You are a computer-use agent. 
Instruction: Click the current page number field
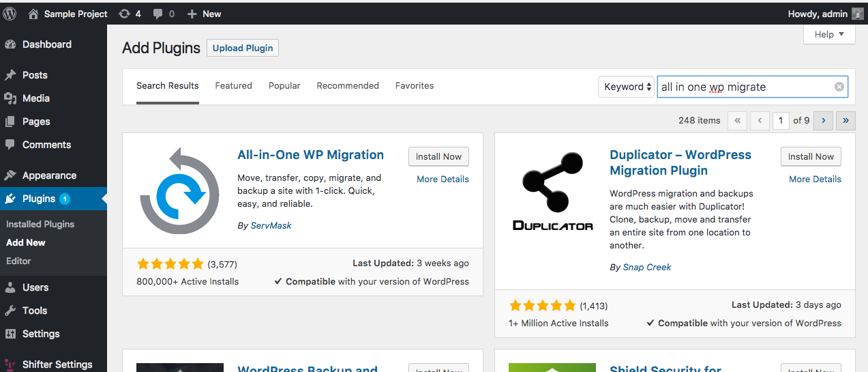tap(781, 121)
